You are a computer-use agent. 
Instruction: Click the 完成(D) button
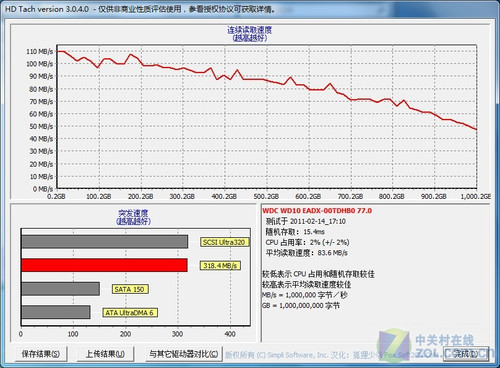point(465,354)
